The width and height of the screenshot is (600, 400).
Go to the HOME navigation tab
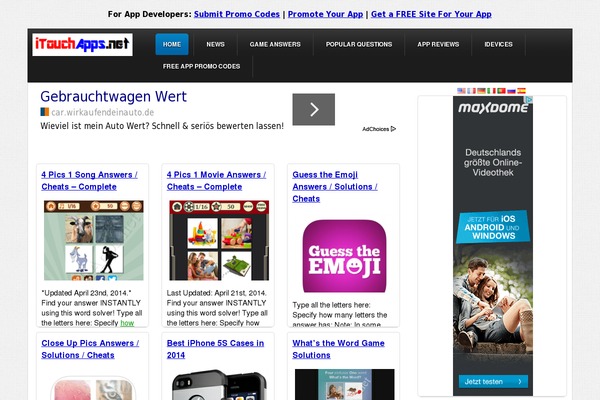[x=172, y=44]
